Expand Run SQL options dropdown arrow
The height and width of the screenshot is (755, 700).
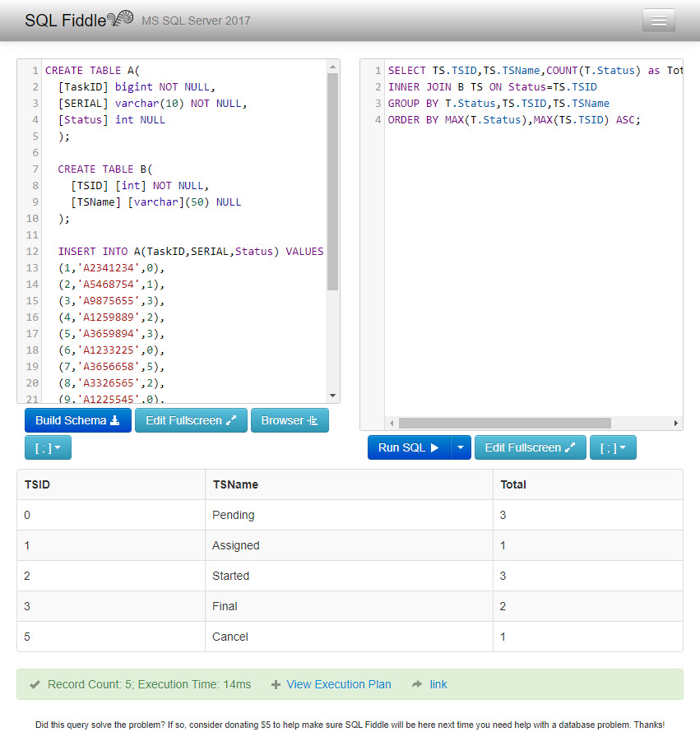click(461, 447)
